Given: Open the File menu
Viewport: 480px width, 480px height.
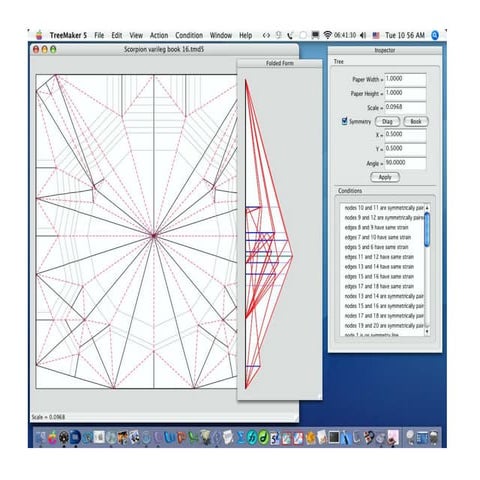Looking at the screenshot, I should tap(99, 35).
